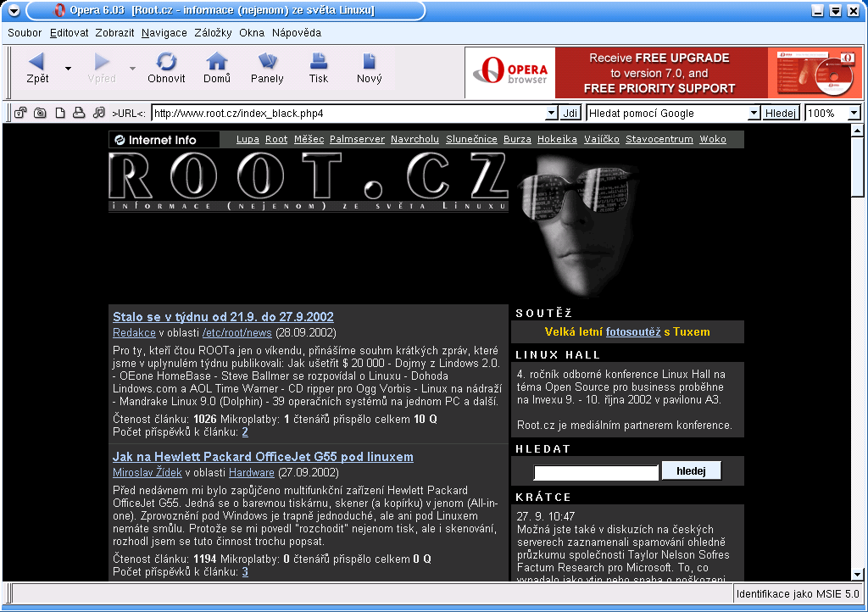Screen dimensions: 868x612
Task: Go back using the Zpět arrow
Action: point(36,68)
